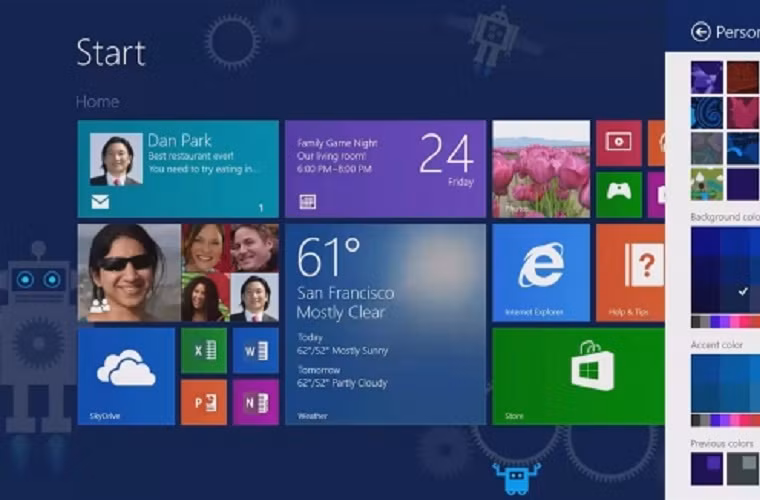Image resolution: width=760 pixels, height=500 pixels.
Task: Select the gray Previous colors swatch
Action: (744, 469)
